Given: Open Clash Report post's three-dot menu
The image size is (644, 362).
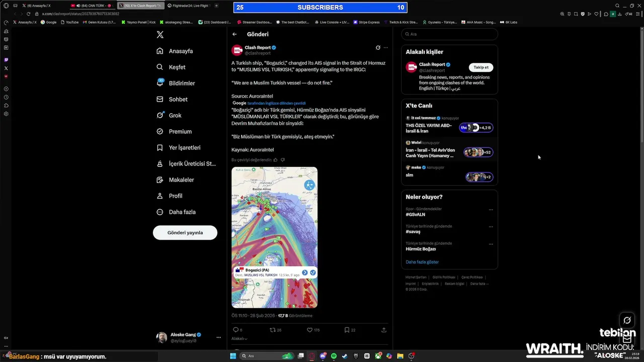Looking at the screenshot, I should click(386, 48).
